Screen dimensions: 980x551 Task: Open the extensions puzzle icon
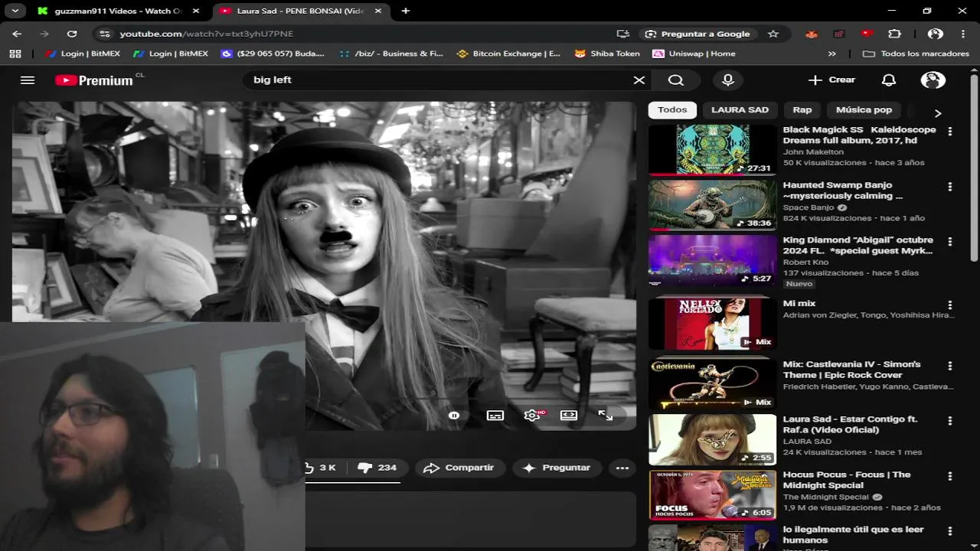(894, 34)
